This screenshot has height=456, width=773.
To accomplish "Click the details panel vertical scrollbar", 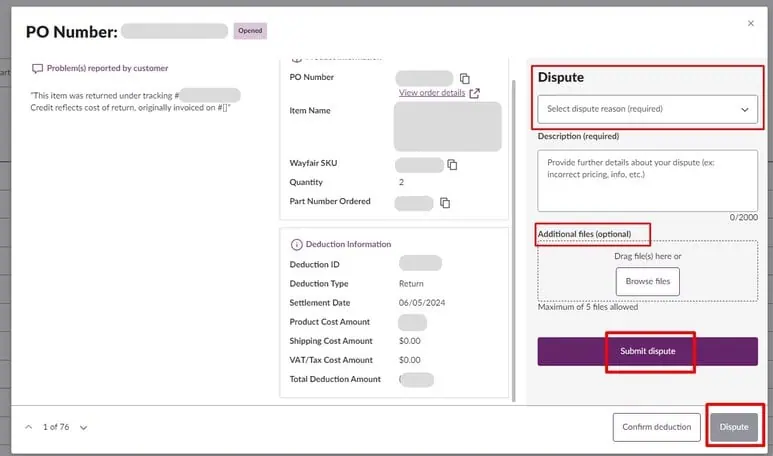I will pyautogui.click(x=514, y=241).
